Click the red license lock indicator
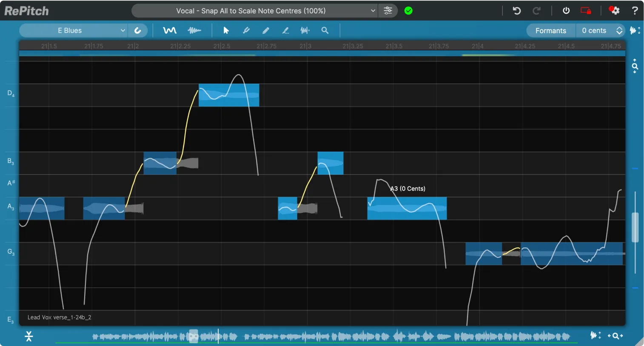This screenshot has width=644, height=346. (x=587, y=10)
